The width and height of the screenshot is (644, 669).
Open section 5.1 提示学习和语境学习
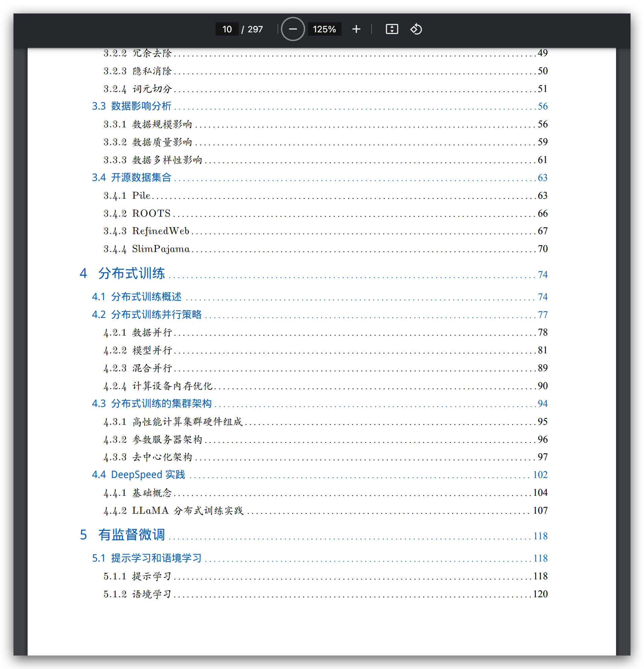click(147, 558)
